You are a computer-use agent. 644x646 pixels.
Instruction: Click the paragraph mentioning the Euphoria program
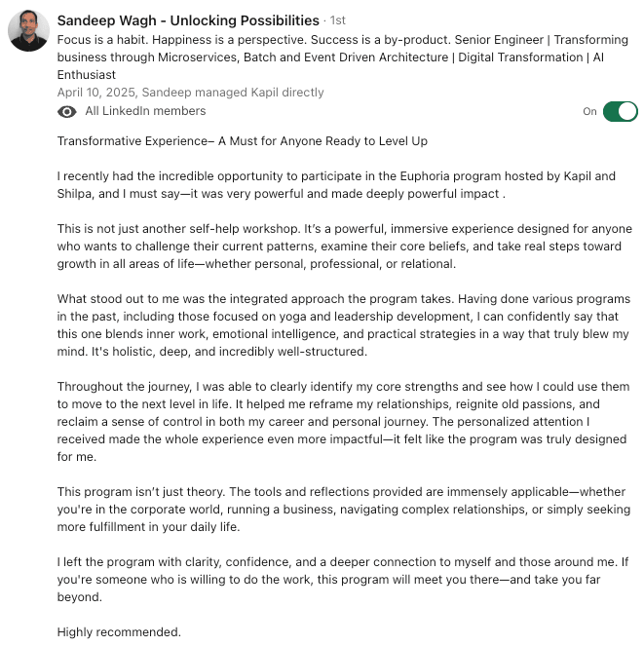[336, 185]
